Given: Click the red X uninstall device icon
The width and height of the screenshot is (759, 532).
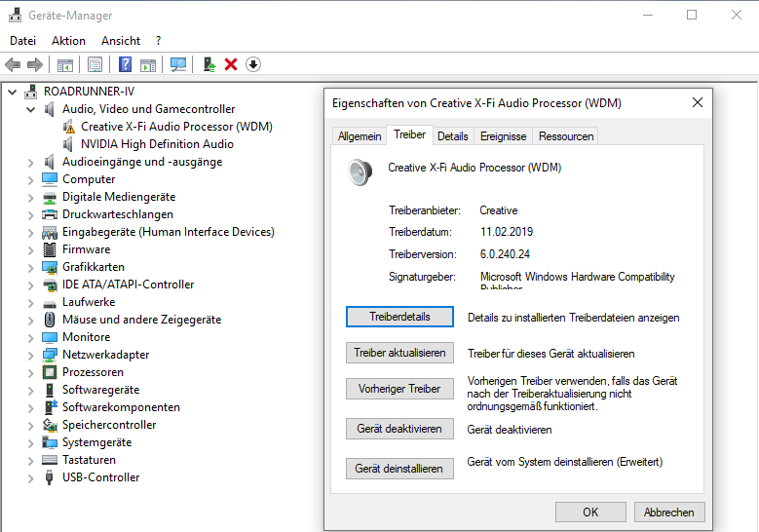Looking at the screenshot, I should tap(231, 64).
